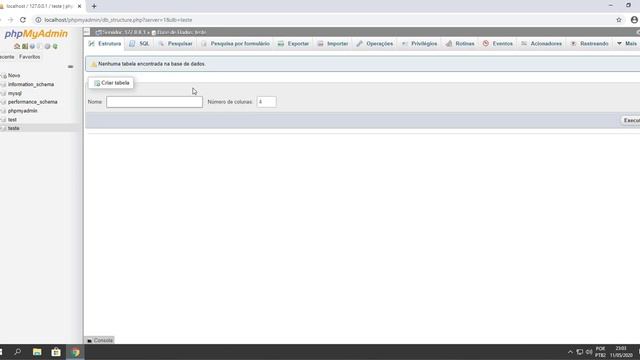The height and width of the screenshot is (360, 640).
Task: Click the browser address bar
Action: tap(322, 20)
